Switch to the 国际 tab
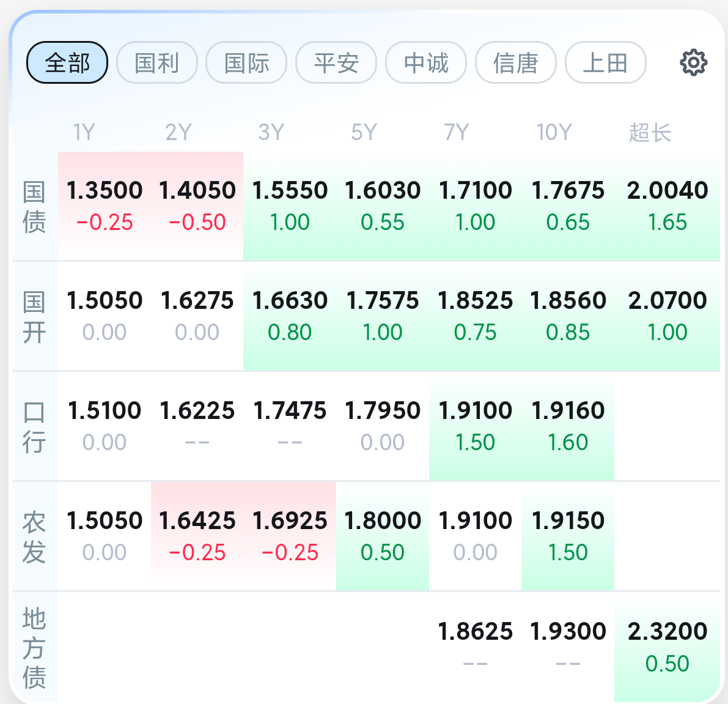This screenshot has height=704, width=728. point(246,62)
